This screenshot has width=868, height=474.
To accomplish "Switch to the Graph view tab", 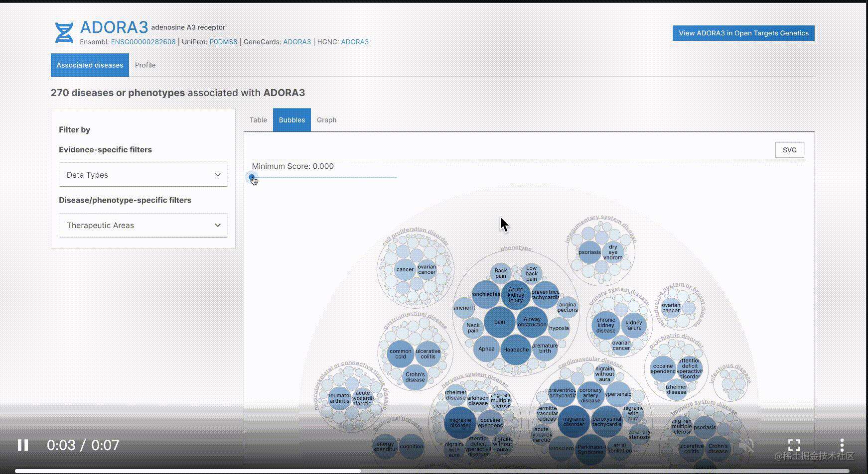I will (326, 120).
